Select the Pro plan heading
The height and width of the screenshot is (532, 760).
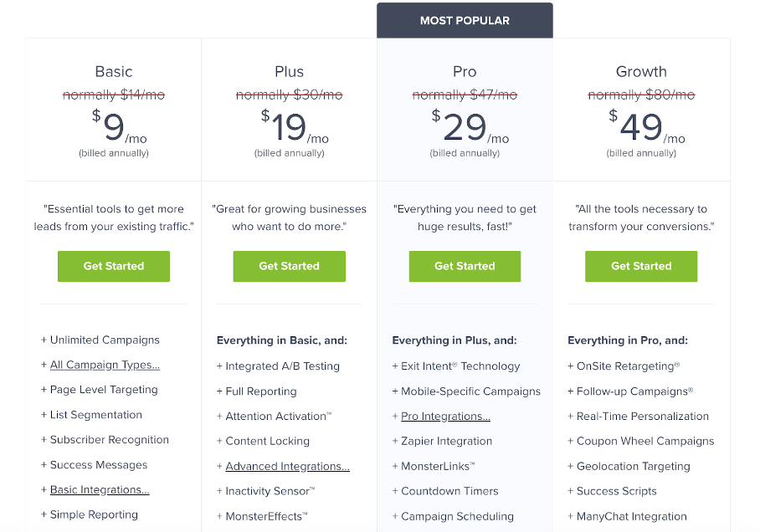tap(465, 72)
